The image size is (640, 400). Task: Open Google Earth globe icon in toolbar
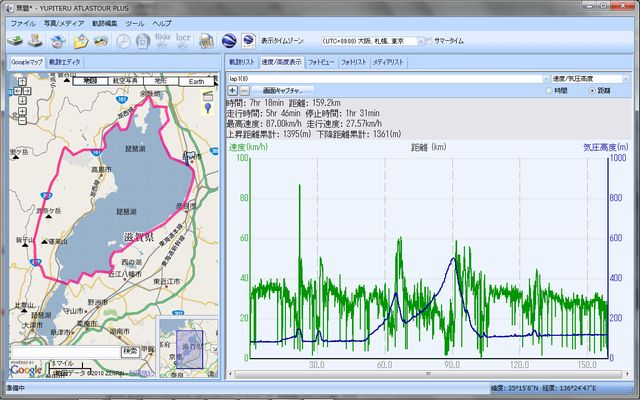click(229, 41)
